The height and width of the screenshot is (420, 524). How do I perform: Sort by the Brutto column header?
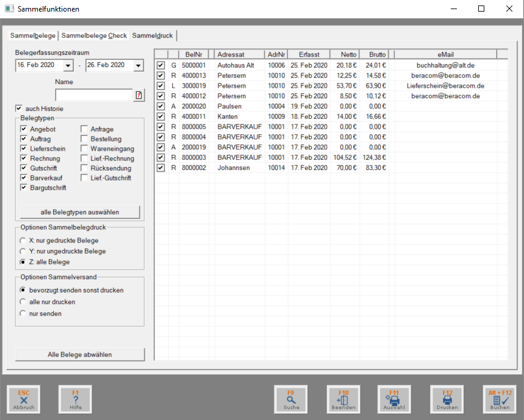pos(375,54)
